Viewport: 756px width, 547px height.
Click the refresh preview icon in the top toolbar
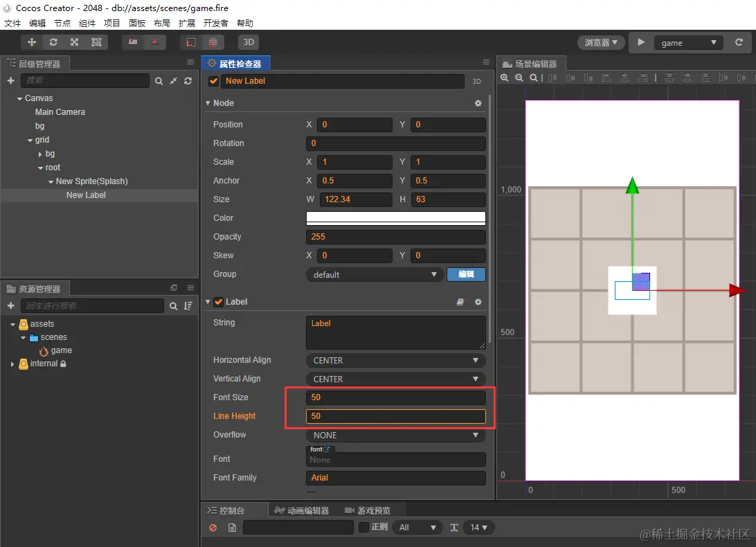[739, 42]
